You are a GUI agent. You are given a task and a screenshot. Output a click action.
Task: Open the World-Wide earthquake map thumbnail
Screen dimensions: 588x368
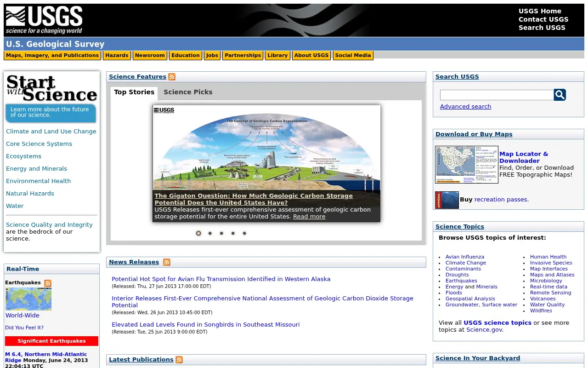tap(28, 299)
